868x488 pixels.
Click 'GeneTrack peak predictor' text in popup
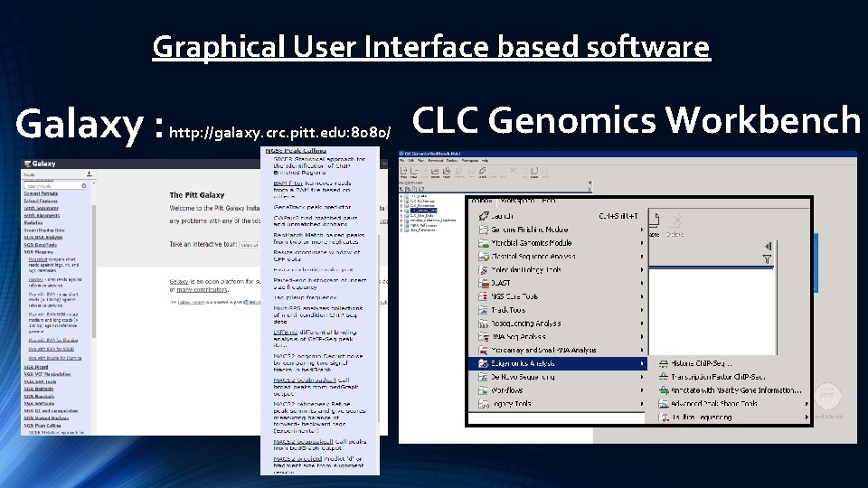[312, 207]
